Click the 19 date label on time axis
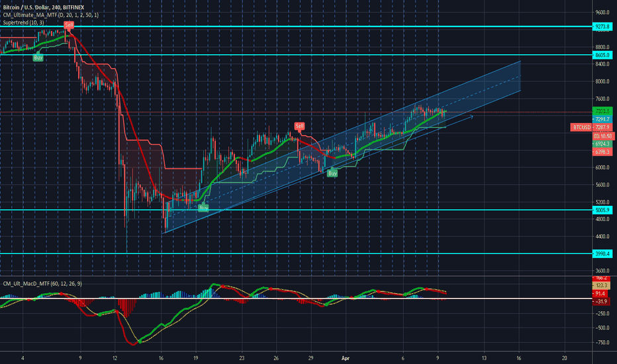The width and height of the screenshot is (617, 364). point(195,358)
